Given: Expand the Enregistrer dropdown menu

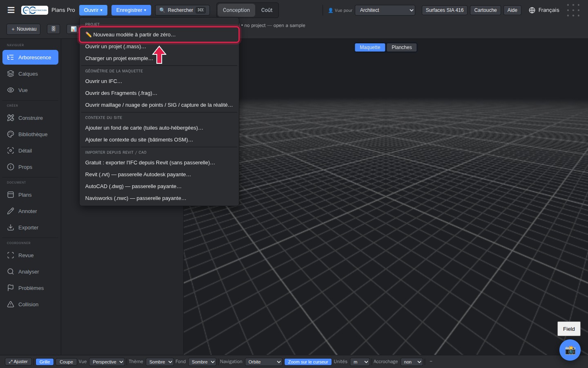Looking at the screenshot, I should [131, 10].
